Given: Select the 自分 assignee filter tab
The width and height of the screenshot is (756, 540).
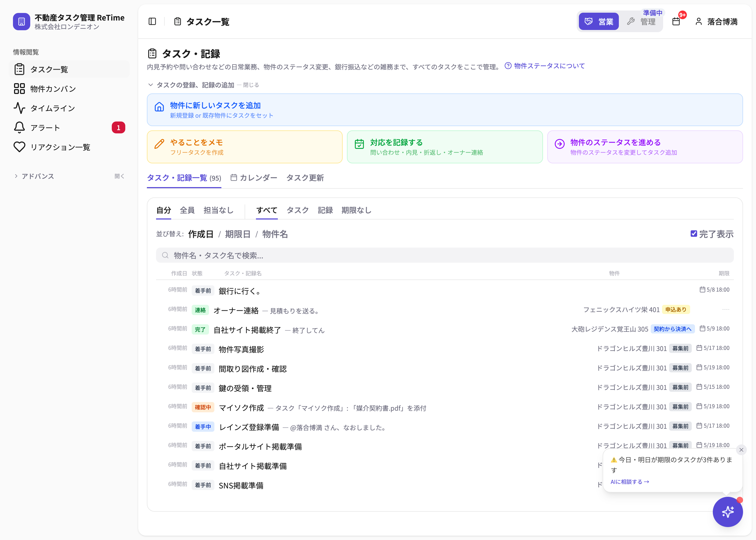Looking at the screenshot, I should 164,210.
